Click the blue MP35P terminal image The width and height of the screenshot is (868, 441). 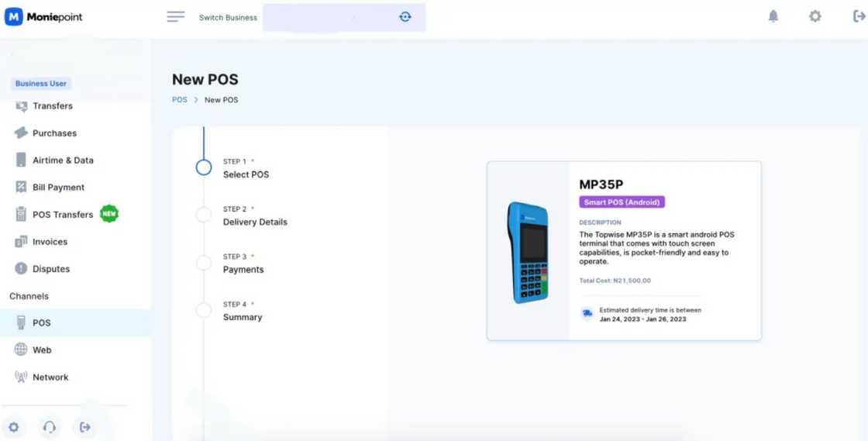tap(528, 253)
